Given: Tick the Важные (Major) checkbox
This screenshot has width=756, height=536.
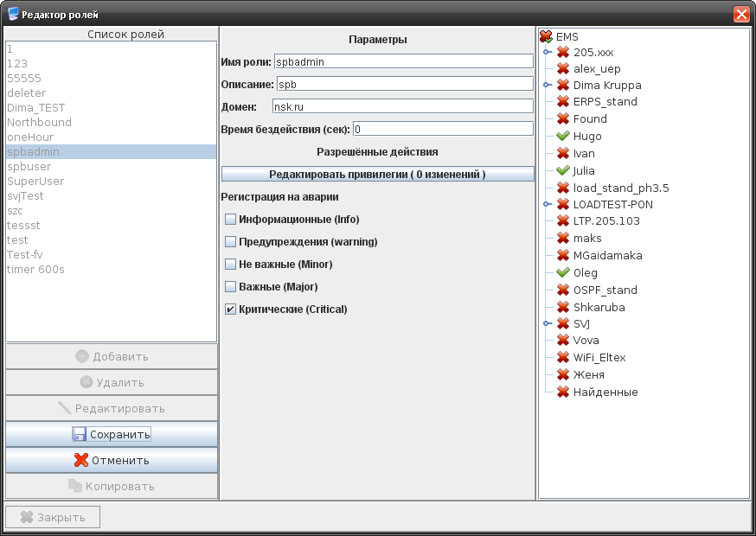Looking at the screenshot, I should tap(231, 287).
